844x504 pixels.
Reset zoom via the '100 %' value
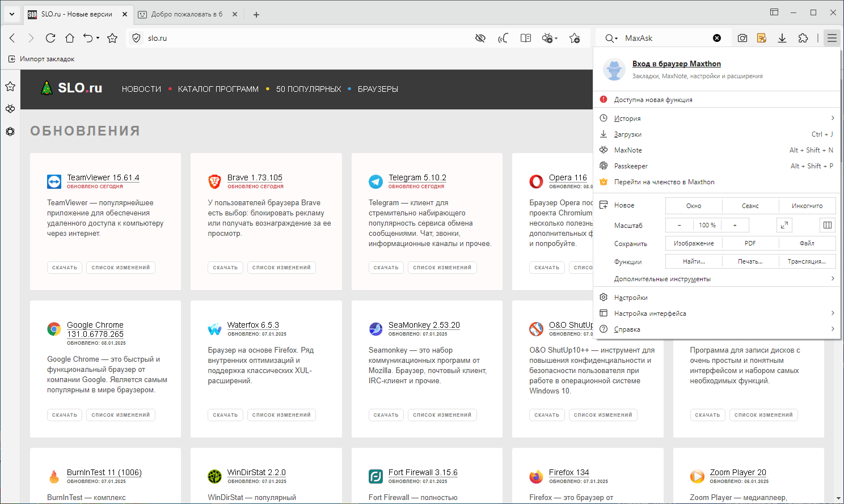coord(707,225)
